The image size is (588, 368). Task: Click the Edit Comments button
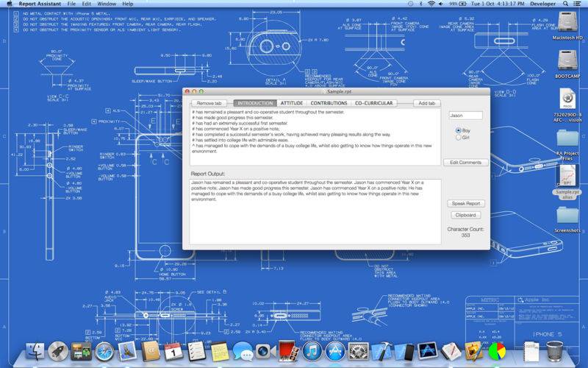click(466, 163)
